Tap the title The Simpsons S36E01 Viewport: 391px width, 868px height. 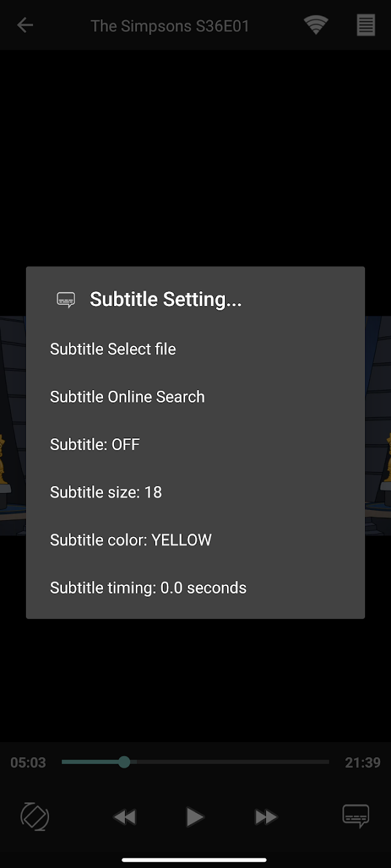point(170,26)
